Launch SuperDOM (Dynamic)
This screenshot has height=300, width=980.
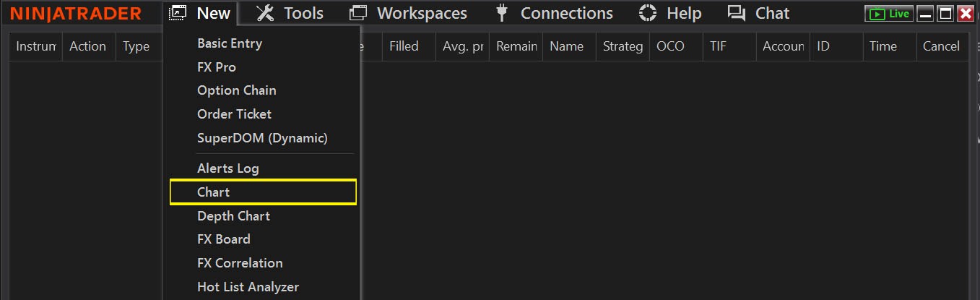262,137
